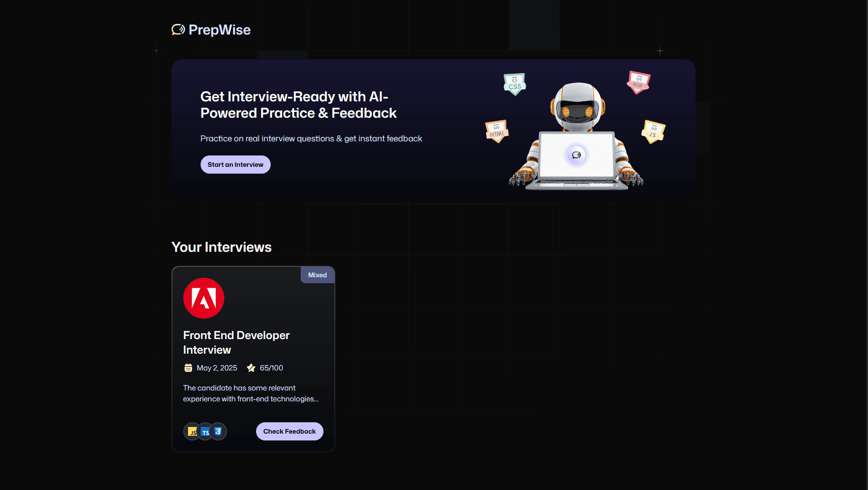Click the JS badge near the robot
The height and width of the screenshot is (490, 868).
[x=653, y=132]
